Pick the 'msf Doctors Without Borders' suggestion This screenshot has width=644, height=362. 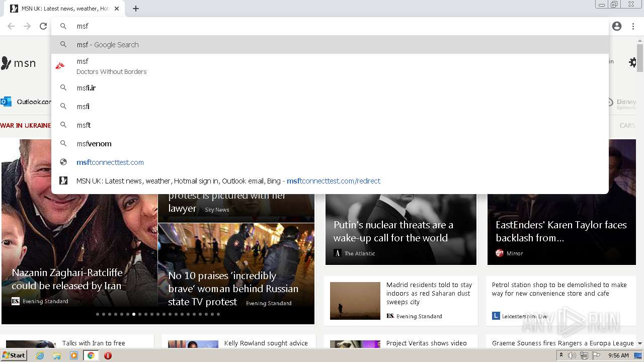click(x=330, y=66)
